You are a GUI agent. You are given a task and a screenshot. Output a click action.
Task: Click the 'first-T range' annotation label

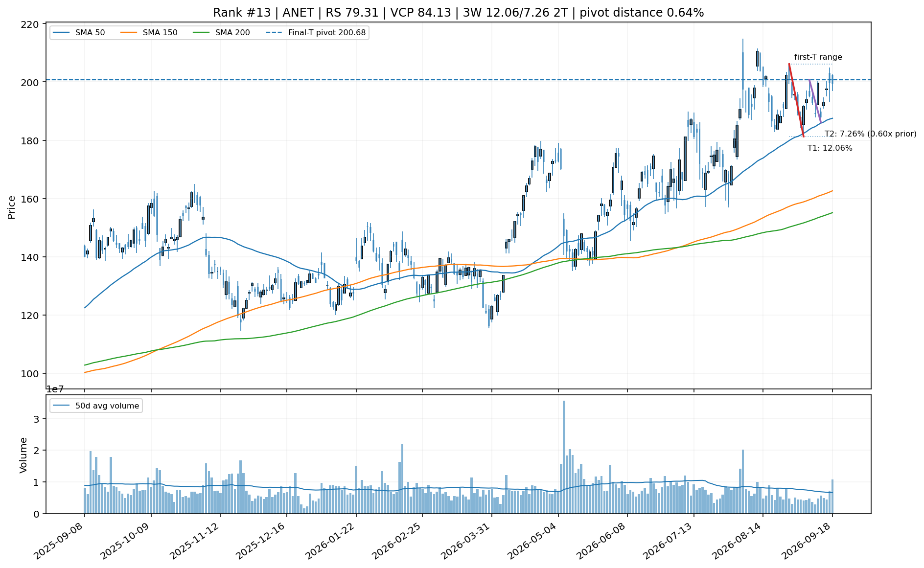click(818, 57)
